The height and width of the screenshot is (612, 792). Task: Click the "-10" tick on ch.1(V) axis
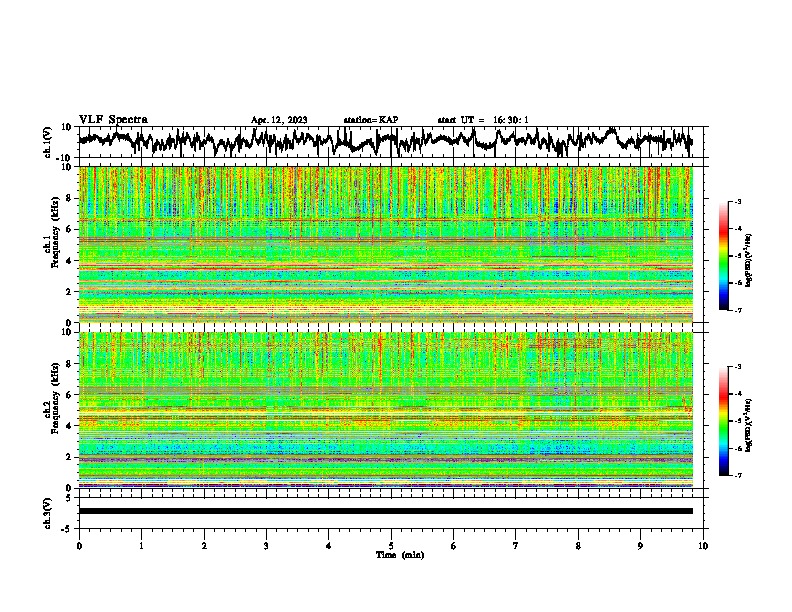click(x=64, y=158)
